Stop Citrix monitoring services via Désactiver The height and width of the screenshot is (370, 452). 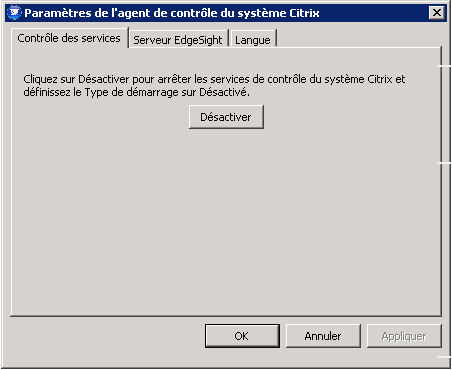[x=226, y=117]
